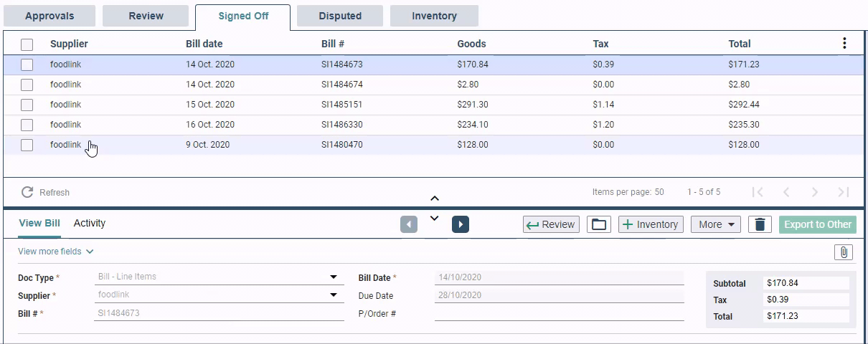The height and width of the screenshot is (344, 868).
Task: Open the Activity tab
Action: 90,223
